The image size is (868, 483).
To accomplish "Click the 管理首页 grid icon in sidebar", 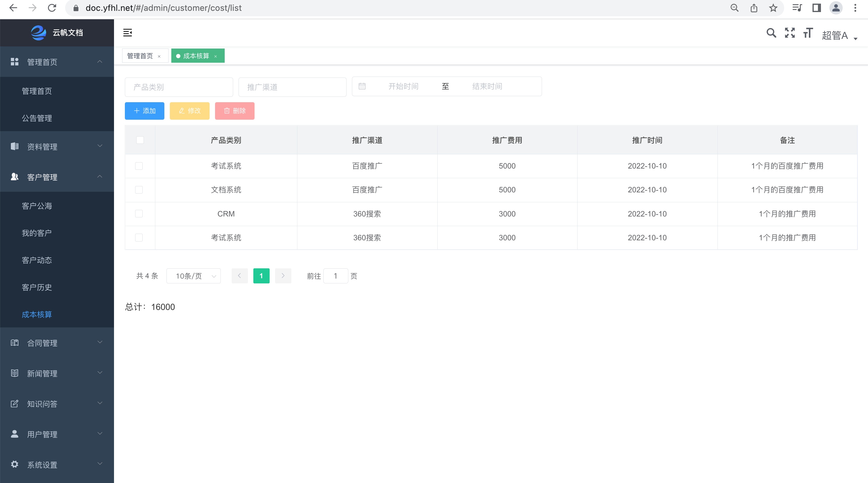I will click(x=14, y=62).
